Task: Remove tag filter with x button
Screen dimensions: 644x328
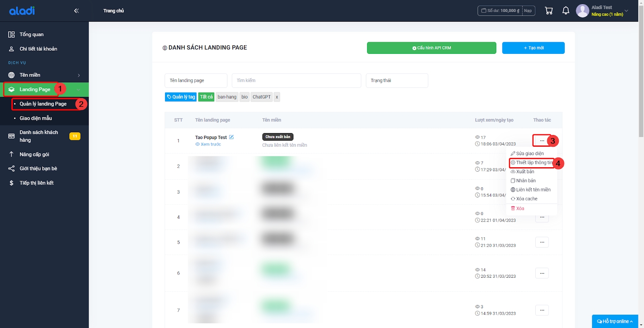Action: pyautogui.click(x=277, y=97)
